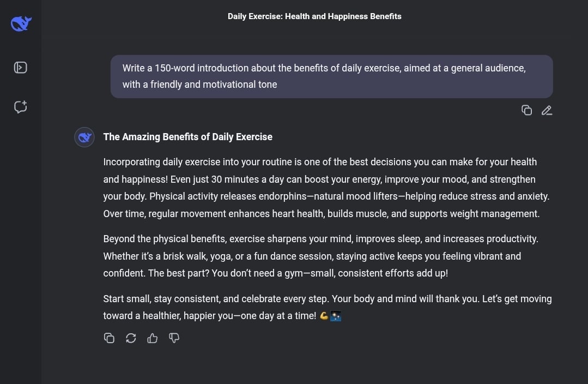The width and height of the screenshot is (588, 384).
Task: Click the text 150-word in the prompt
Action: (175, 68)
